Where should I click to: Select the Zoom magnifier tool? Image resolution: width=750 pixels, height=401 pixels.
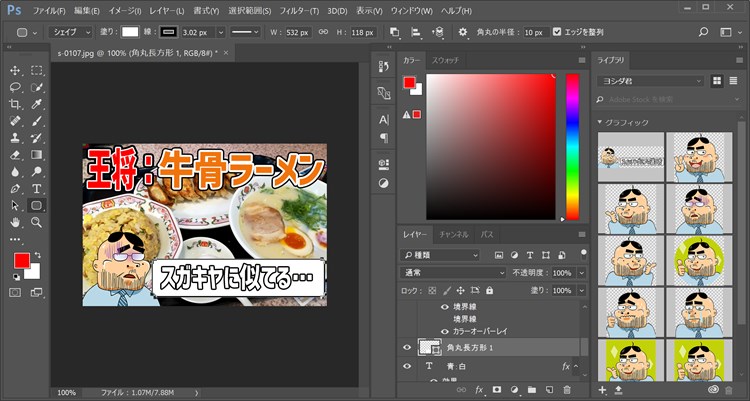[36, 222]
